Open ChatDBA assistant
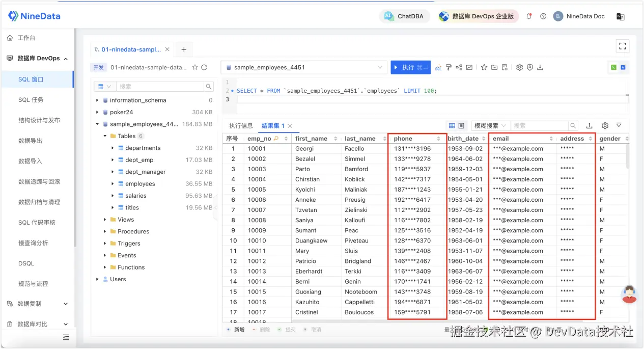 [405, 16]
